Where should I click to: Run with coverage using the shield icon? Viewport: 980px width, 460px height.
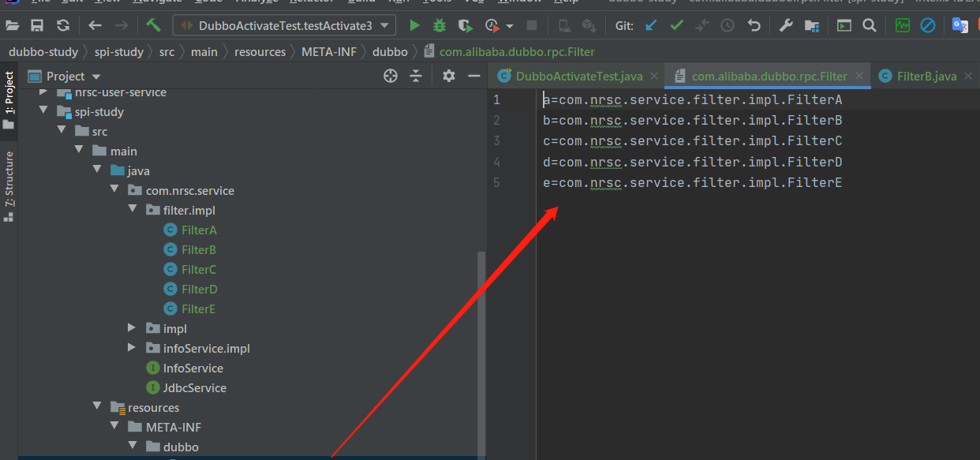[466, 25]
